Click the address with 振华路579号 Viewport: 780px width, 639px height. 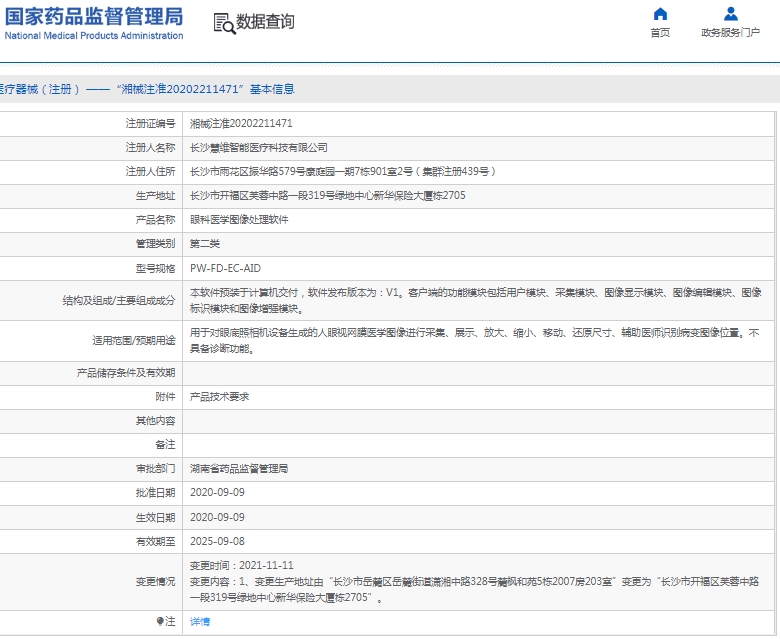click(343, 172)
